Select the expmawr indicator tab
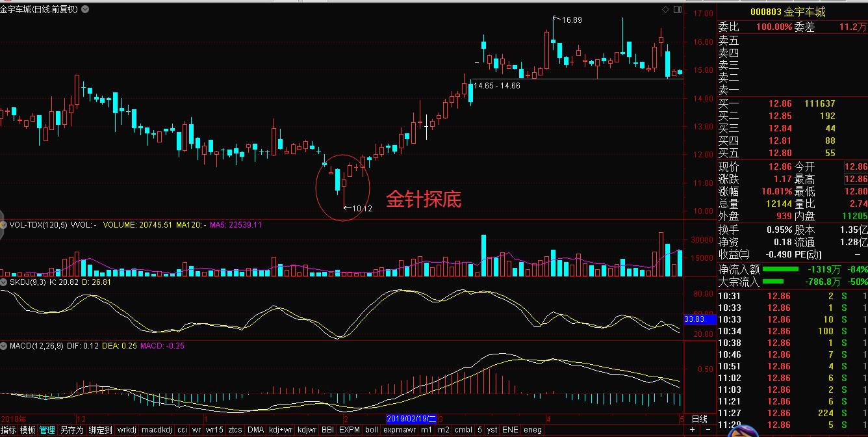Viewport: 868px width, 437px height. click(x=400, y=430)
